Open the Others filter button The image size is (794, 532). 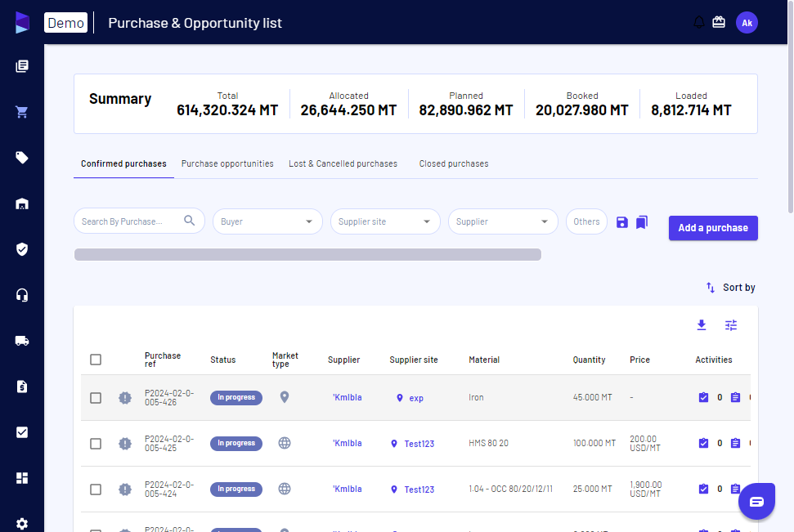(x=586, y=221)
